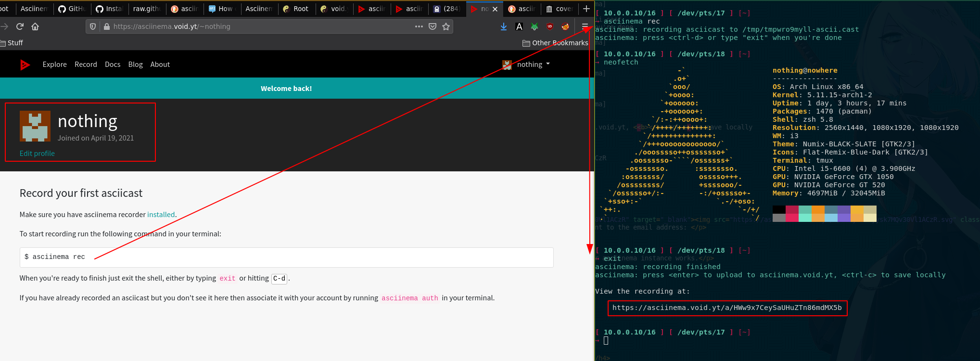Reload the page with the refresh icon
The image size is (980, 361).
pos(20,26)
